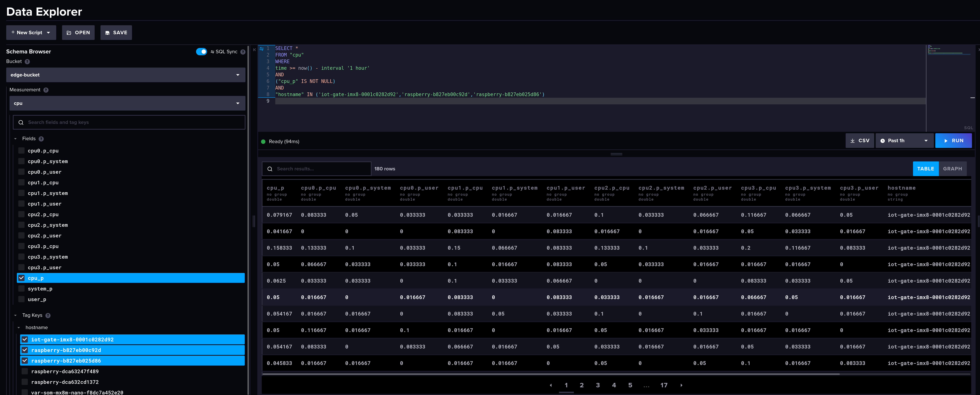
Task: Download results with the CSV button
Action: (860, 141)
